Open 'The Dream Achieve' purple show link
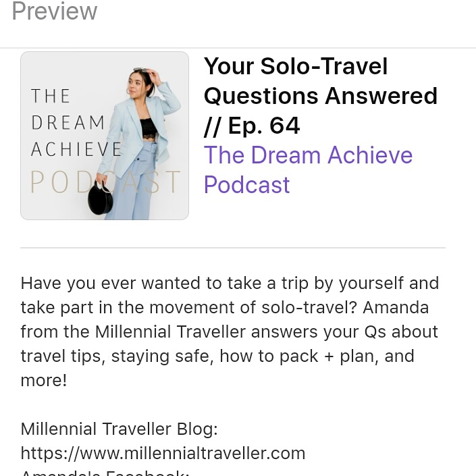The height and width of the screenshot is (476, 476). click(x=308, y=155)
